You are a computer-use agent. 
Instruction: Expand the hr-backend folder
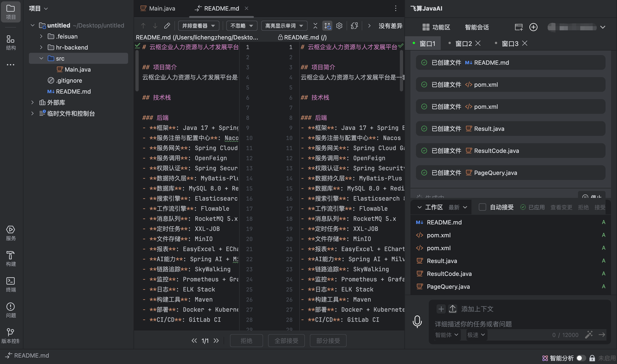tap(41, 47)
